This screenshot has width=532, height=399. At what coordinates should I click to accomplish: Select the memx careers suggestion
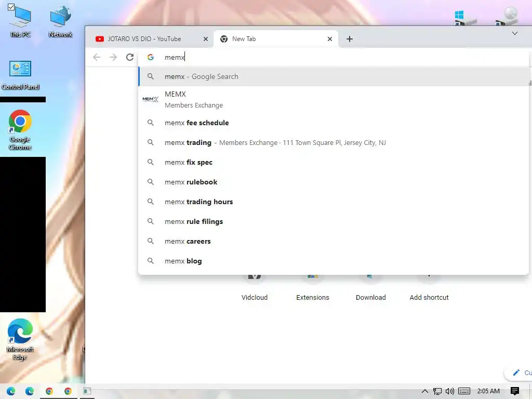[334, 241]
